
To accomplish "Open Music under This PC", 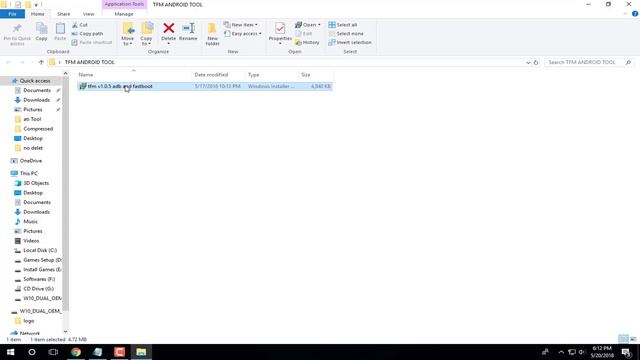I will (30, 221).
